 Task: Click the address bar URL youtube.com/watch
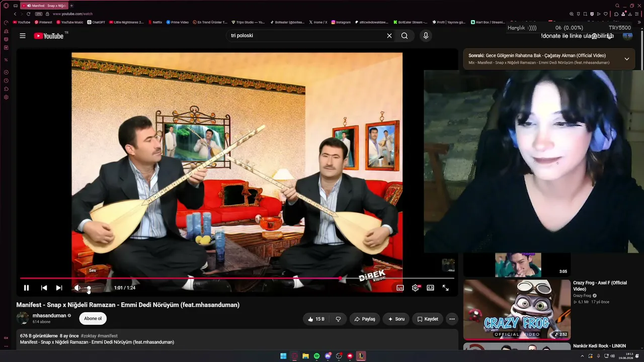tap(72, 14)
